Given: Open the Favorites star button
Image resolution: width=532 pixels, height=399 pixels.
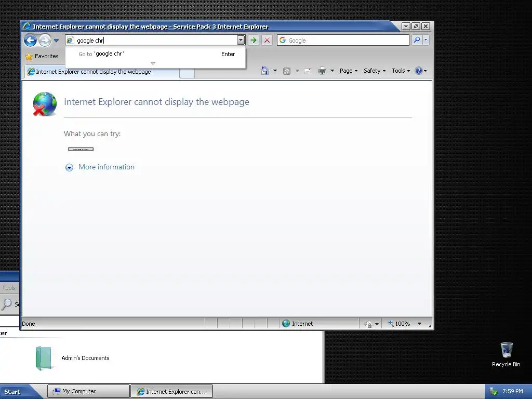Looking at the screenshot, I should point(42,56).
